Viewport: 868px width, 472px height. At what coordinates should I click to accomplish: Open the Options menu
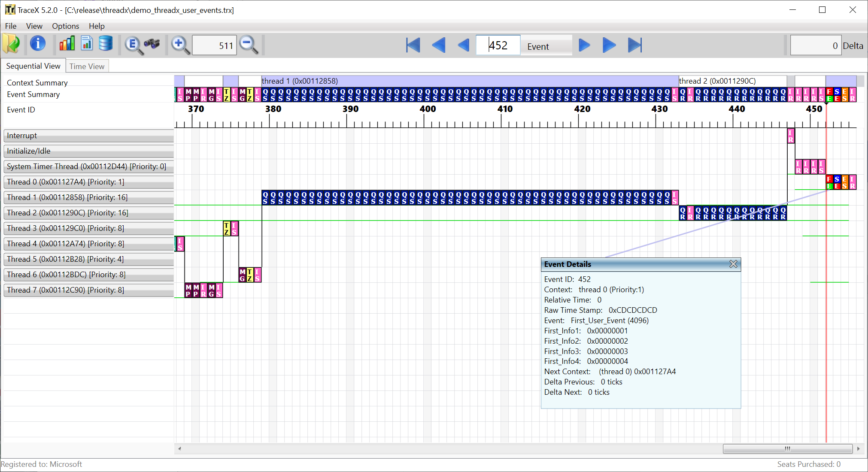65,26
